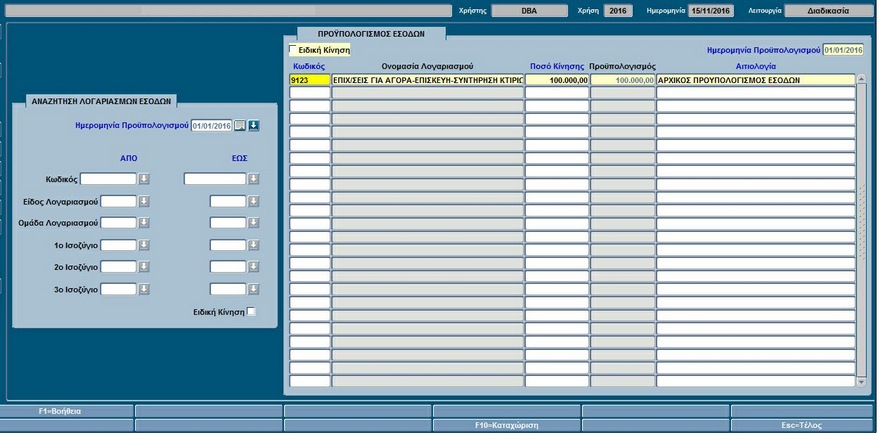Open the Είδος Λογαριασμού ΕΩΣ lookup arrow

(x=254, y=201)
